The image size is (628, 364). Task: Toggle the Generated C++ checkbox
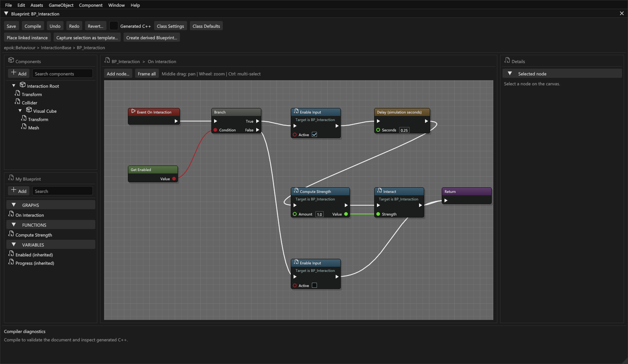[x=114, y=26]
